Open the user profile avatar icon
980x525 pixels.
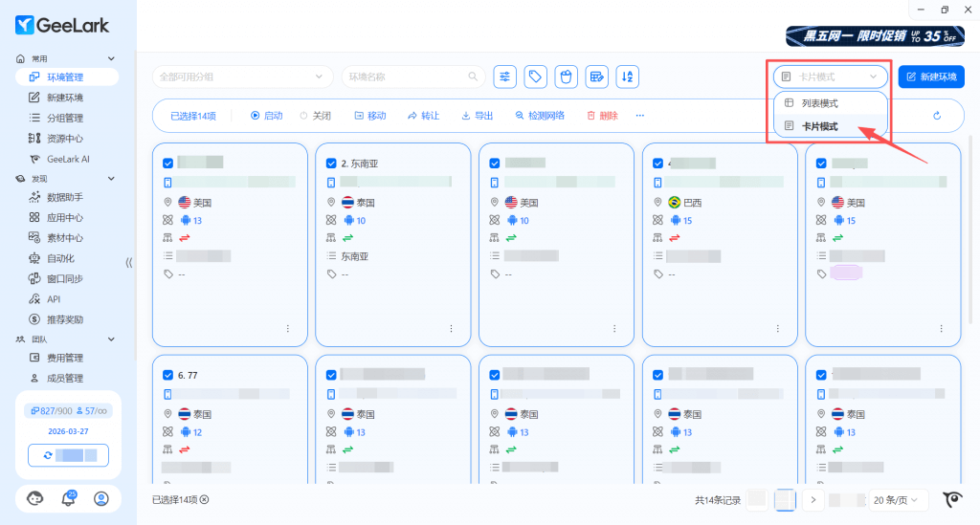pyautogui.click(x=101, y=498)
